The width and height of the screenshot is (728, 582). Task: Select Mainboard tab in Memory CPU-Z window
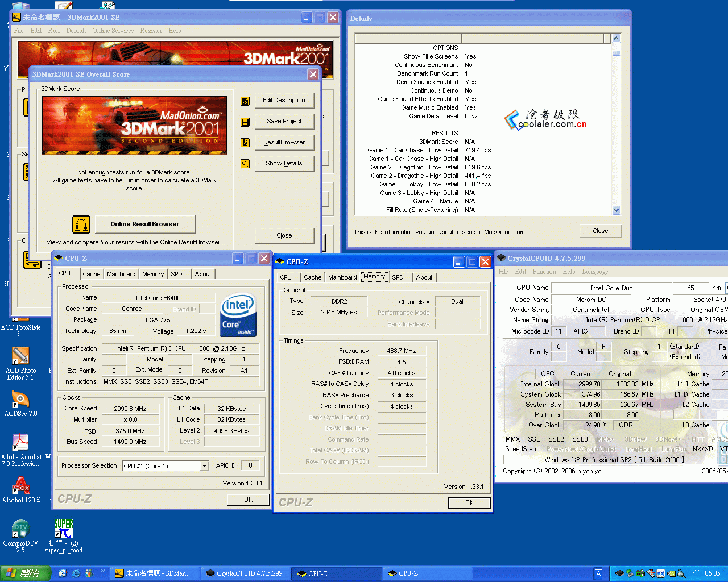click(342, 277)
